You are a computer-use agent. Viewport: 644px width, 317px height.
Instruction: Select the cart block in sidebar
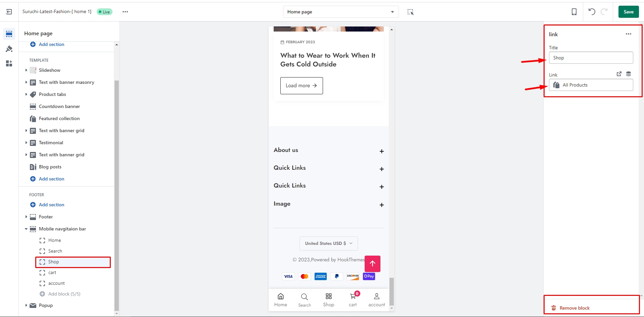click(x=52, y=273)
